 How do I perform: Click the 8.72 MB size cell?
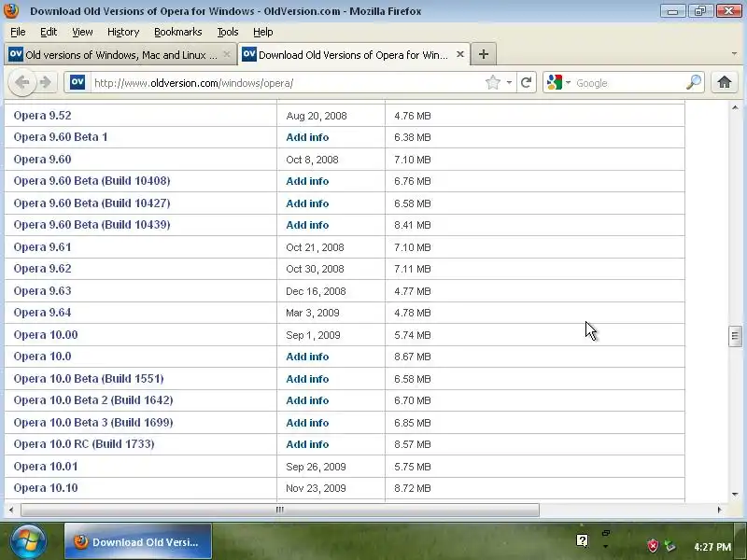[x=413, y=488]
